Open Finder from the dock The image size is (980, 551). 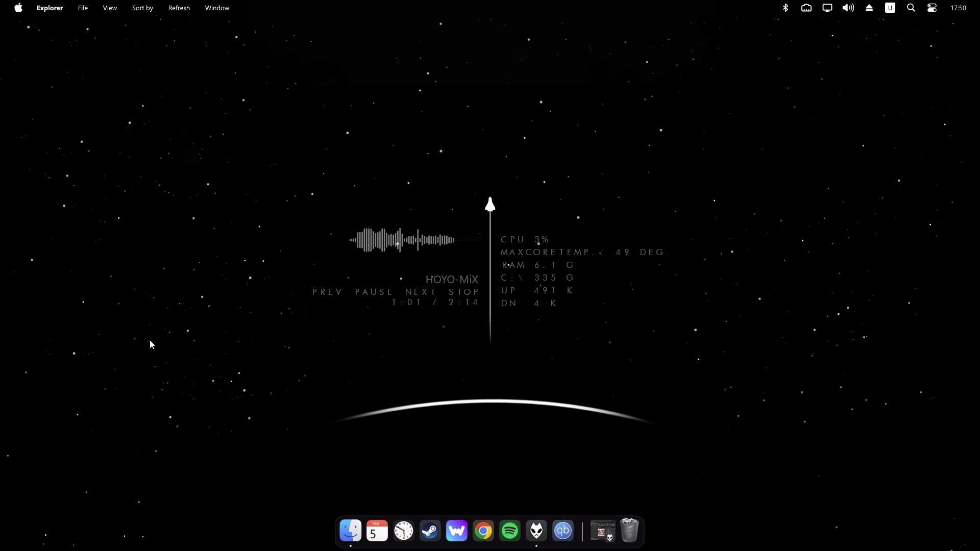351,531
